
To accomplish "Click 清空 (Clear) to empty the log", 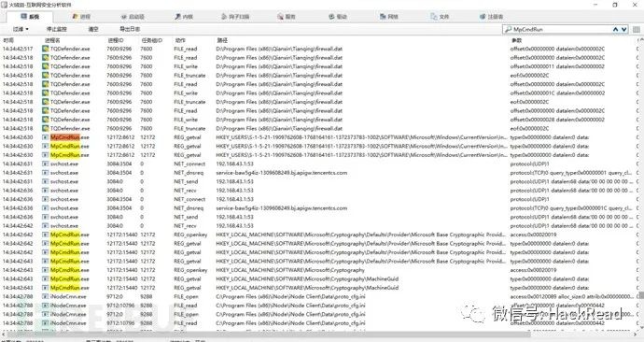I will [x=93, y=29].
